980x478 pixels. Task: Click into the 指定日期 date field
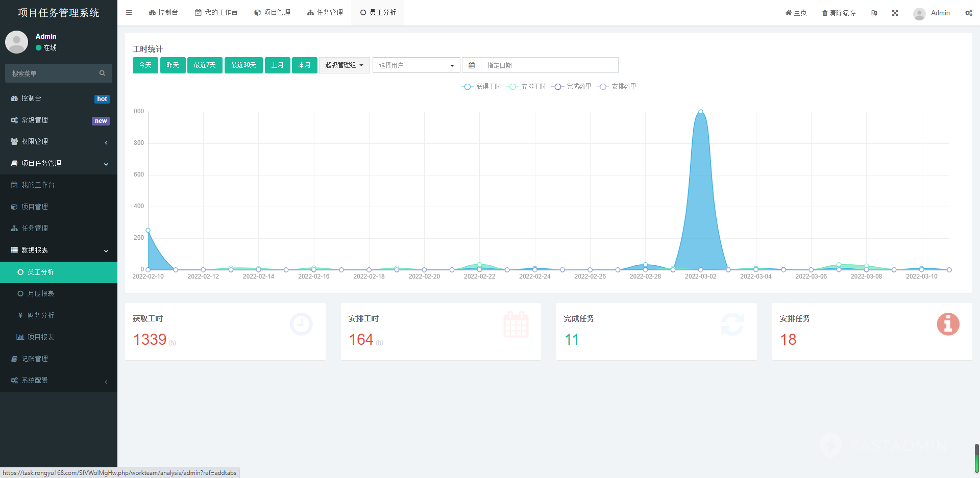(549, 65)
